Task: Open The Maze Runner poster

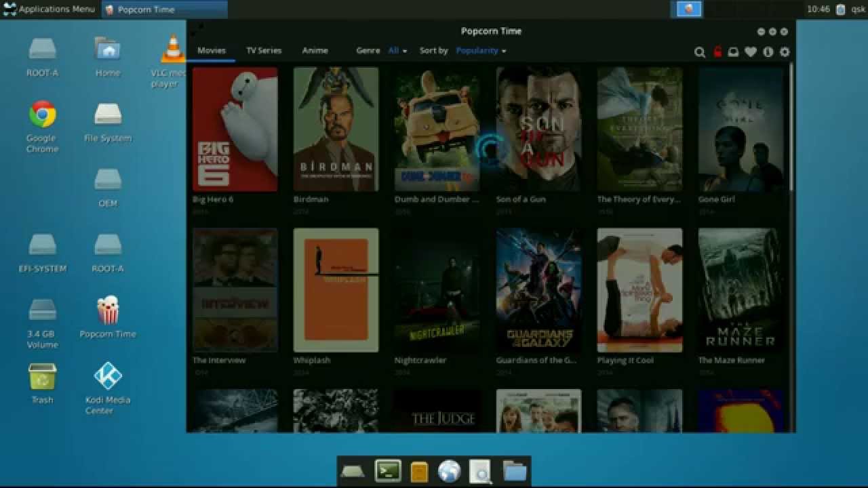Action: (741, 290)
